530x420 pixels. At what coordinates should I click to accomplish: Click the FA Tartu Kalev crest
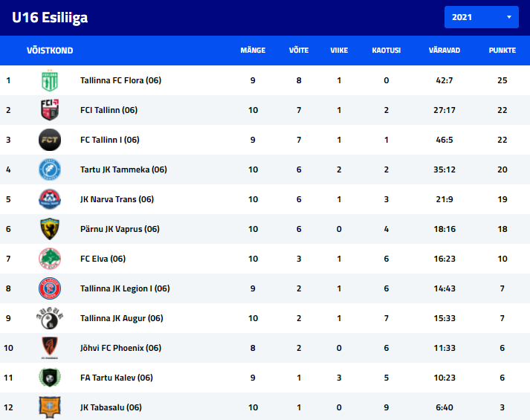(x=50, y=378)
